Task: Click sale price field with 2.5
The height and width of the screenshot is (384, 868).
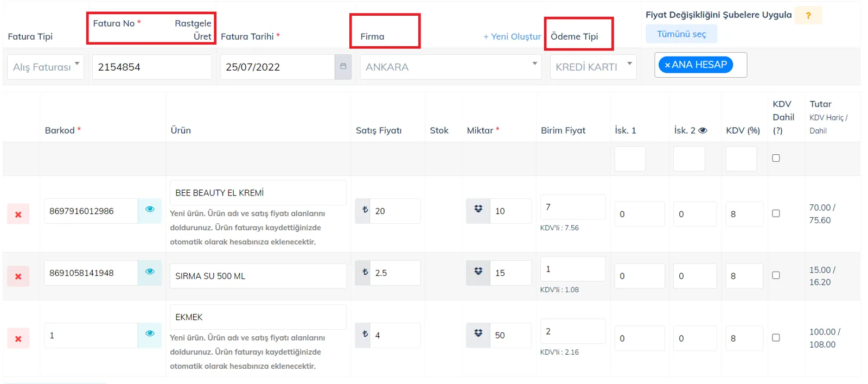Action: (x=395, y=273)
